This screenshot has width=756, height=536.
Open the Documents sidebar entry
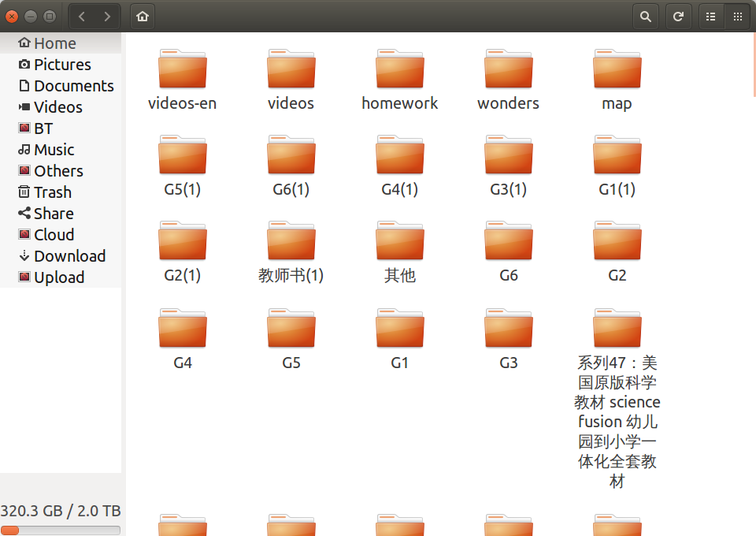(69, 85)
